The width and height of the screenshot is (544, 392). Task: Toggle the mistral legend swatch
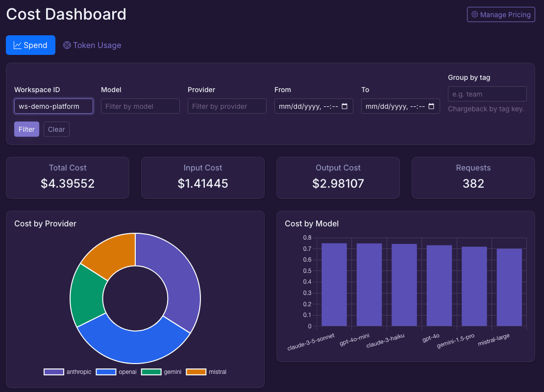[x=196, y=372]
